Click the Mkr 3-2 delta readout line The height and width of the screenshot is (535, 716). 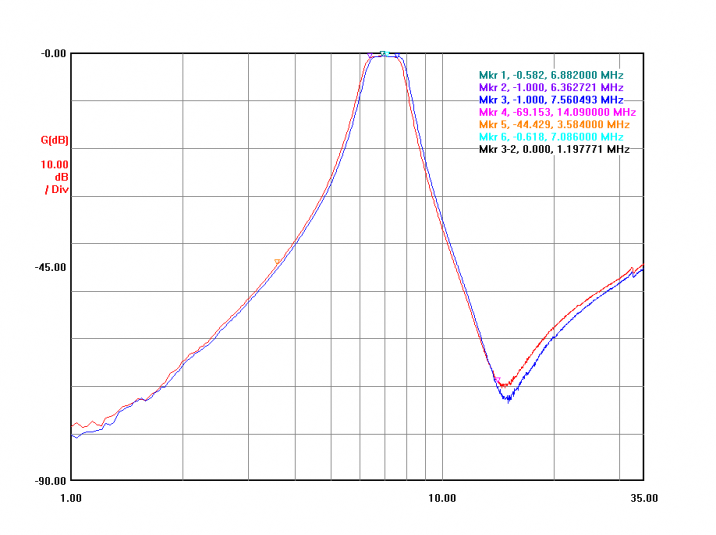[x=554, y=149]
